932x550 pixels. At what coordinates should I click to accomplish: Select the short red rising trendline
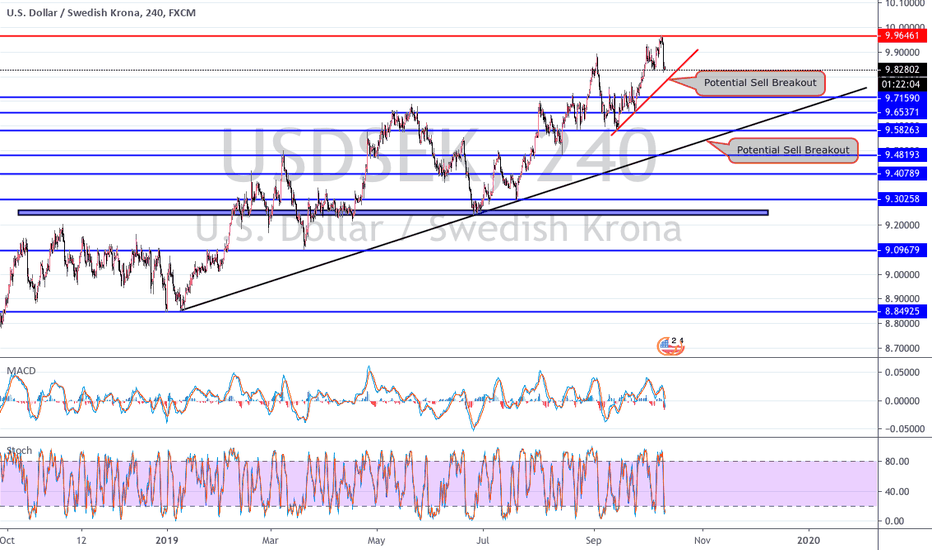[x=654, y=92]
